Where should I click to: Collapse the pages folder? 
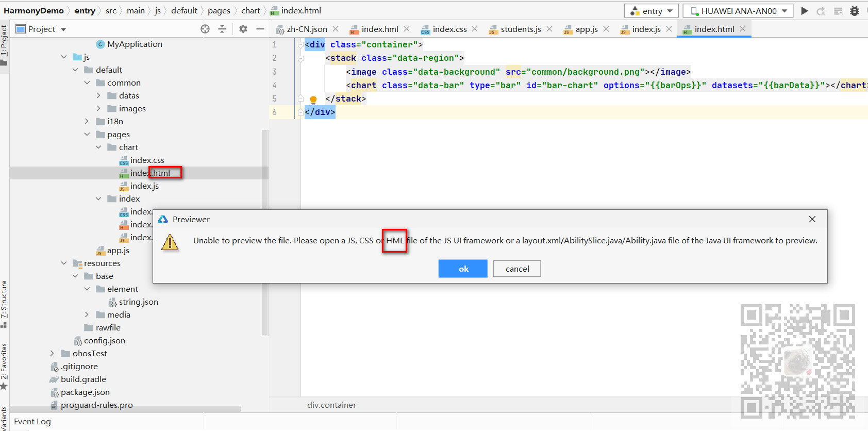(87, 135)
